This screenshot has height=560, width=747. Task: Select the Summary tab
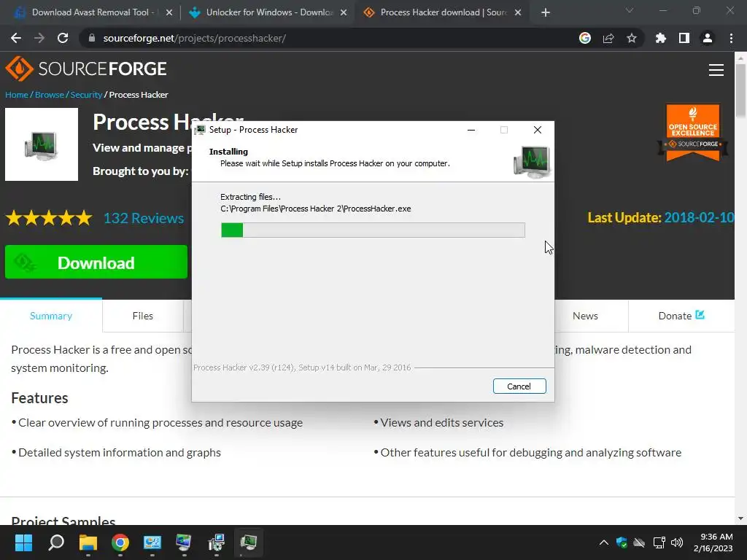[x=51, y=316]
